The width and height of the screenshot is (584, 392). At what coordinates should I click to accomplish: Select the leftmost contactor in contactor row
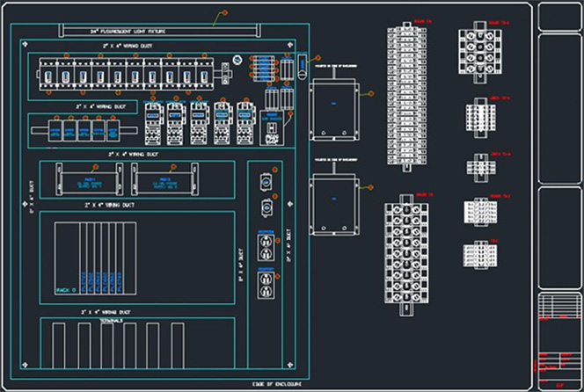[153, 124]
